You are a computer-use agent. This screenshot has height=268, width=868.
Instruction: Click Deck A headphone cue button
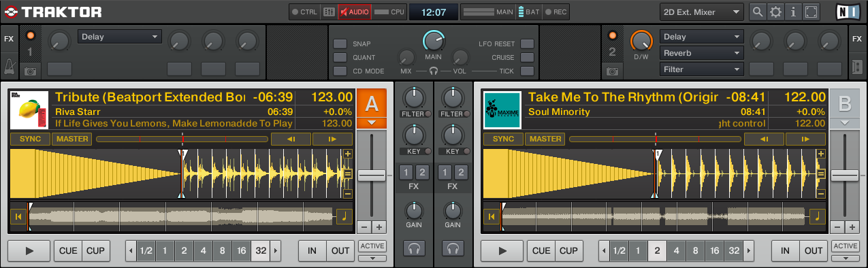pos(414,249)
